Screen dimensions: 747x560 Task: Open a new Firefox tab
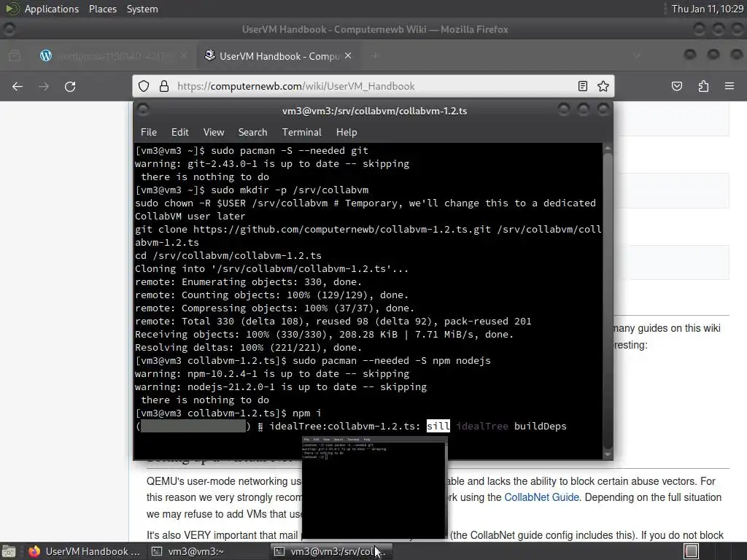click(x=375, y=55)
